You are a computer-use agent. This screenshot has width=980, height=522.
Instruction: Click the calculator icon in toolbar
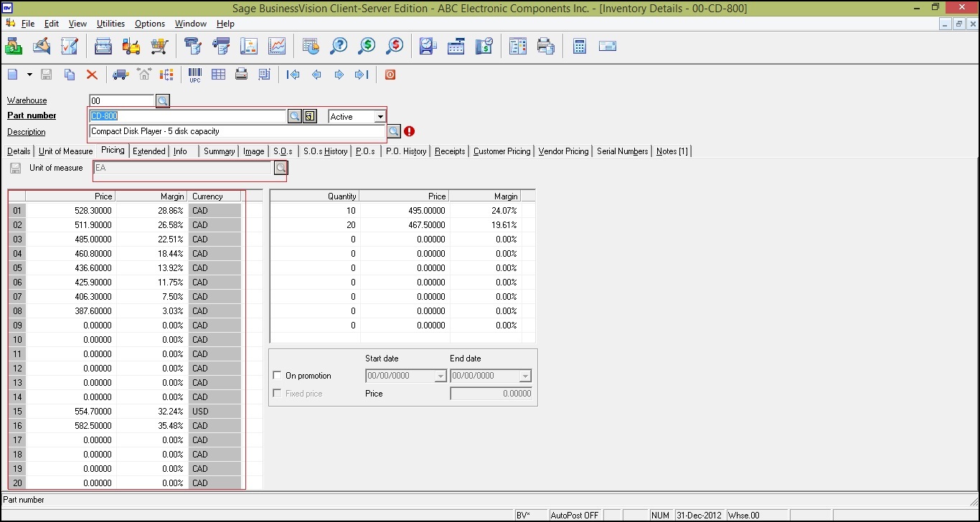[580, 47]
